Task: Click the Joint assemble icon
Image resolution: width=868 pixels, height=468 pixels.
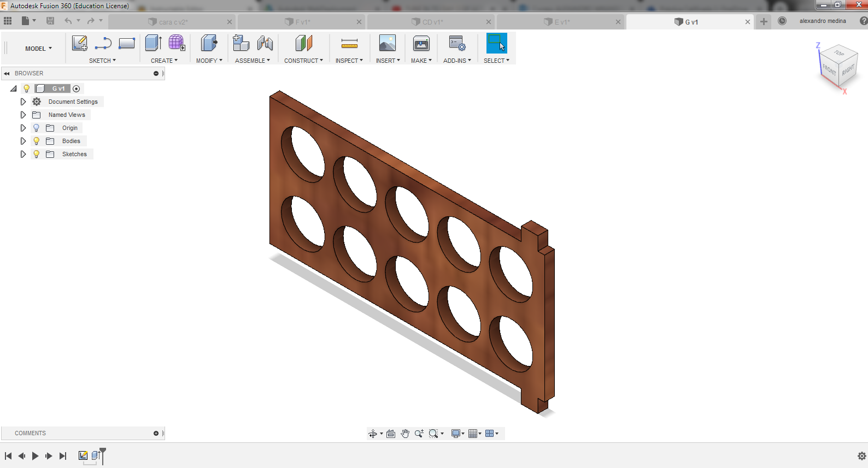Action: 265,43
